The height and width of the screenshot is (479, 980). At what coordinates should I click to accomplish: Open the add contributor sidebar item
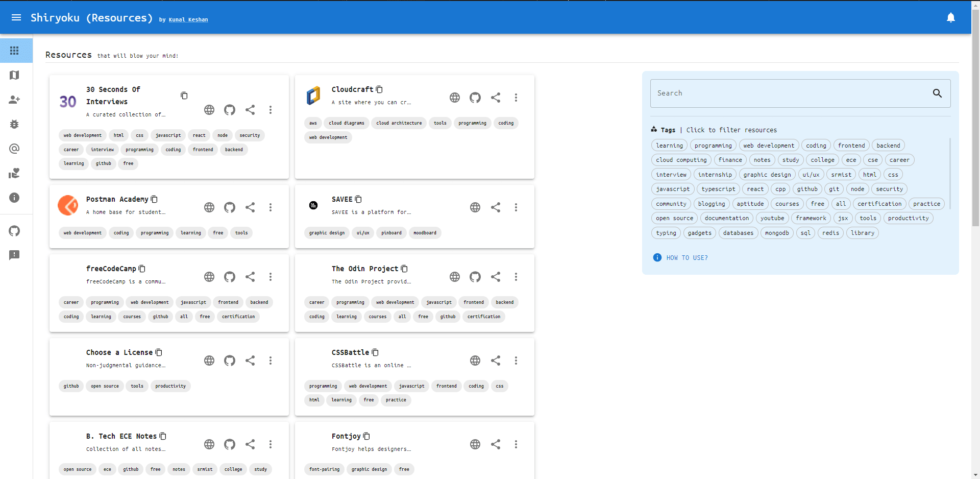[x=14, y=100]
